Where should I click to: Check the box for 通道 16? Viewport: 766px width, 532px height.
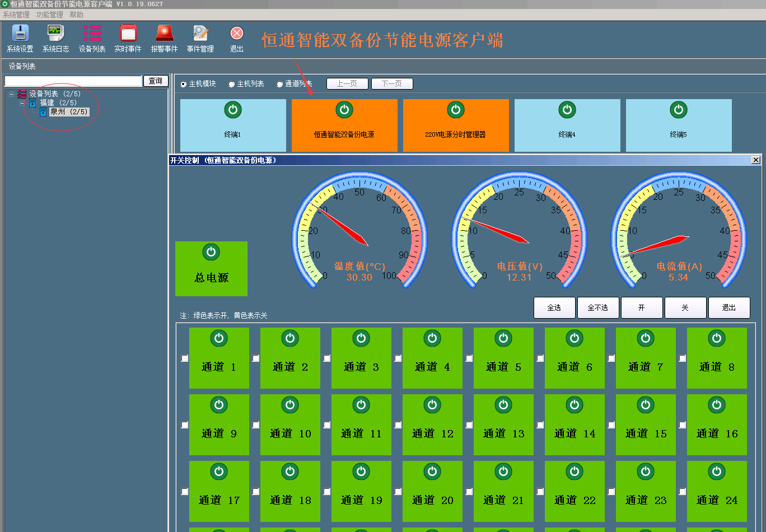pos(683,425)
